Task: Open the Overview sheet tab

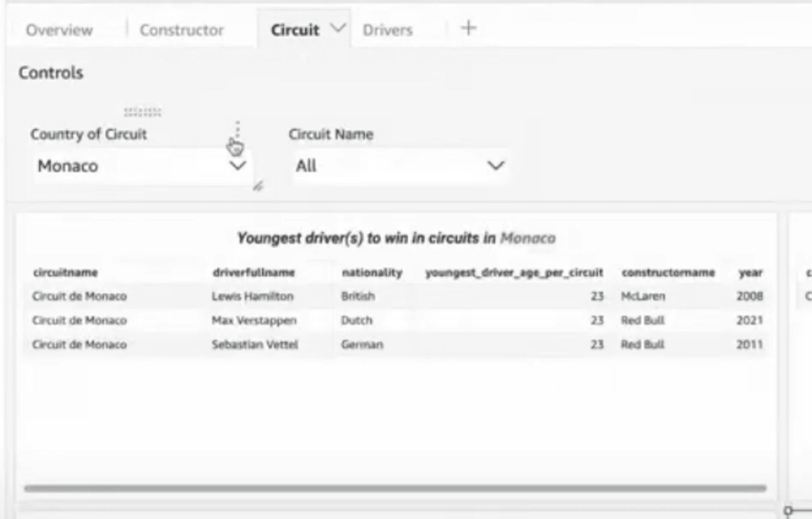Action: (59, 30)
